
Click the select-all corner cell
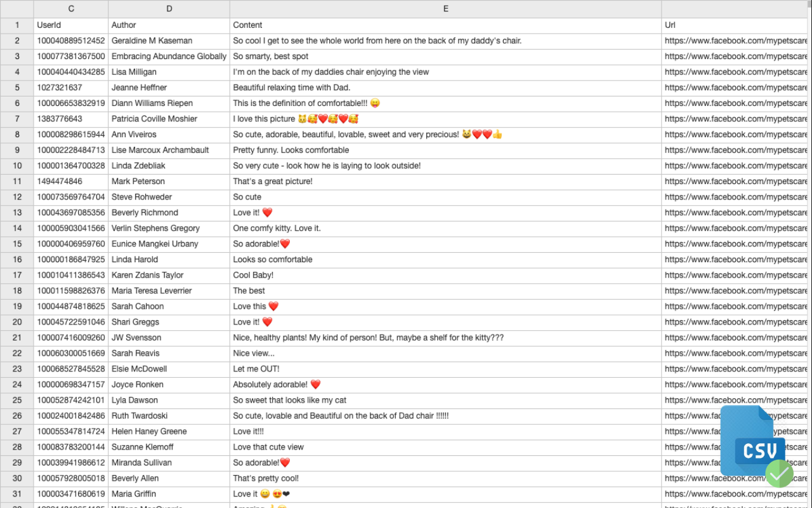pyautogui.click(x=17, y=9)
